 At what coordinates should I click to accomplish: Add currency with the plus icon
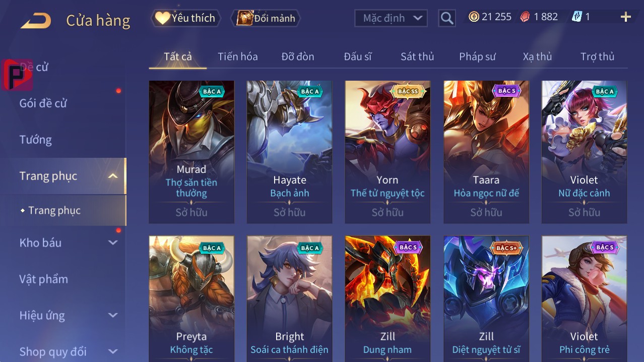click(626, 17)
